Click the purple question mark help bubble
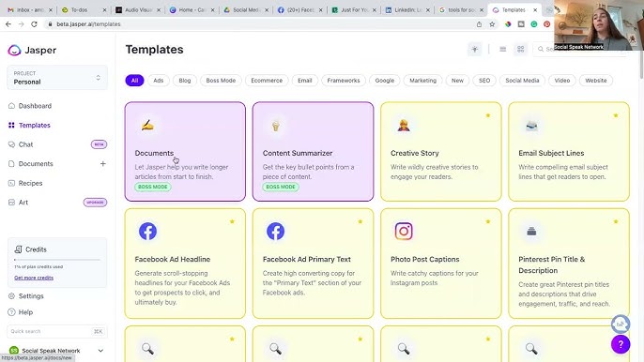 coord(621,344)
